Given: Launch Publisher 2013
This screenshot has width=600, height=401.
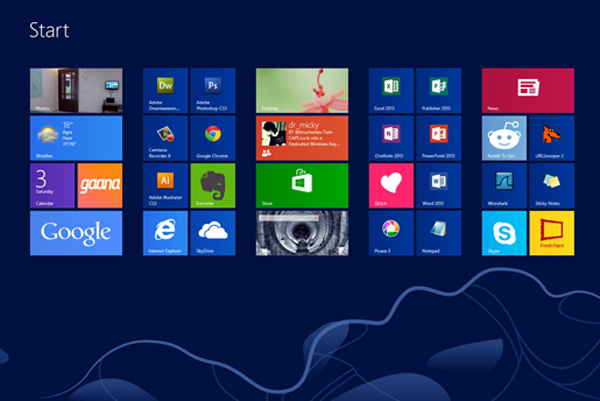Looking at the screenshot, I should (439, 91).
